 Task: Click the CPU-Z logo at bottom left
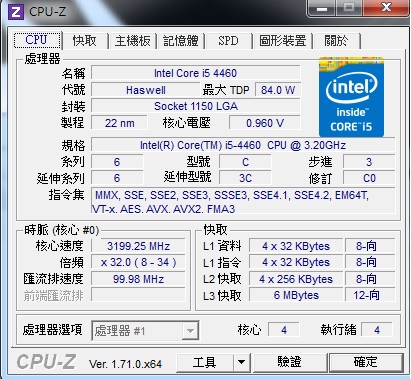(46, 362)
